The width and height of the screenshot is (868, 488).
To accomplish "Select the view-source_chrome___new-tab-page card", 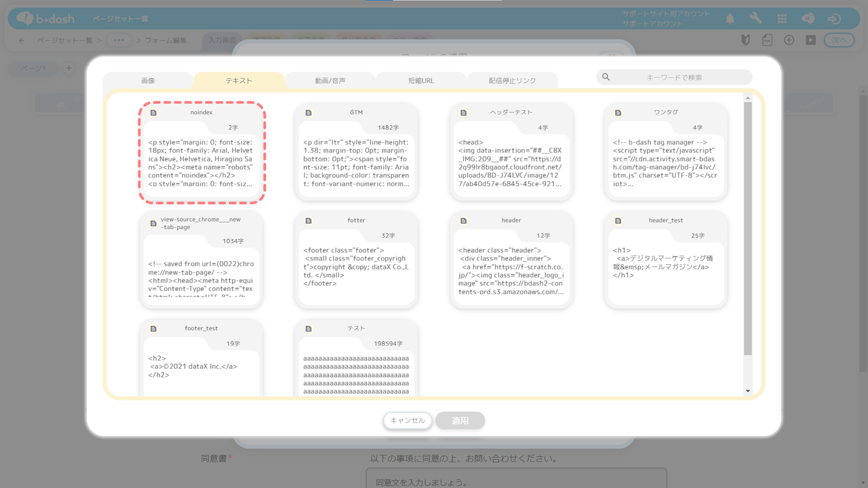I will tap(201, 260).
